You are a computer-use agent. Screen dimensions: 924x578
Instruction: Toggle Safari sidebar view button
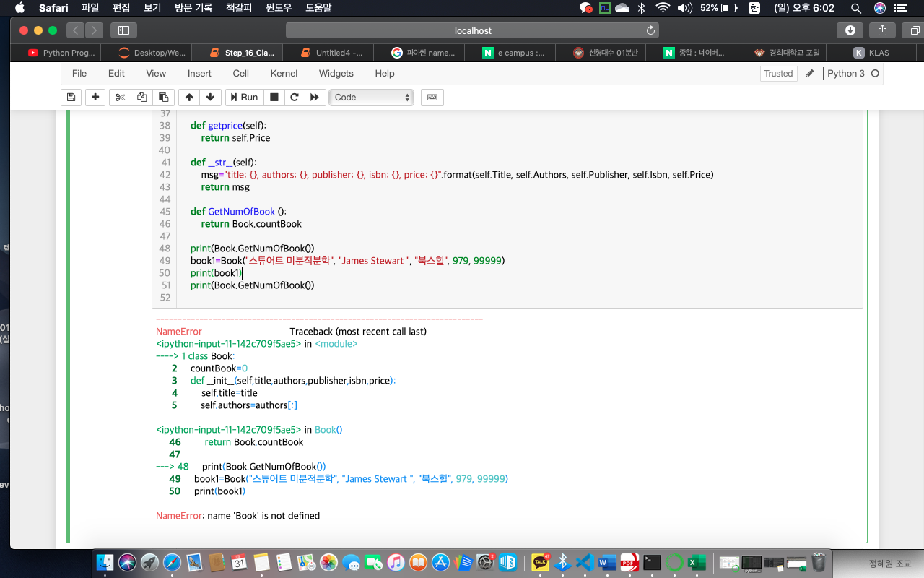123,30
